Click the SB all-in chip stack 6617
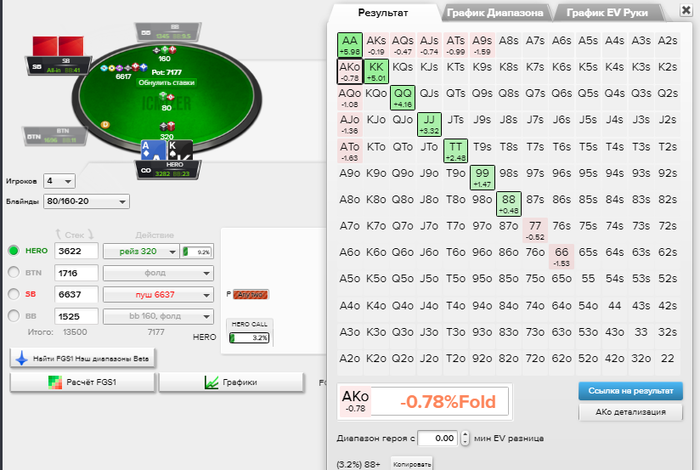700x470 pixels. point(124,68)
